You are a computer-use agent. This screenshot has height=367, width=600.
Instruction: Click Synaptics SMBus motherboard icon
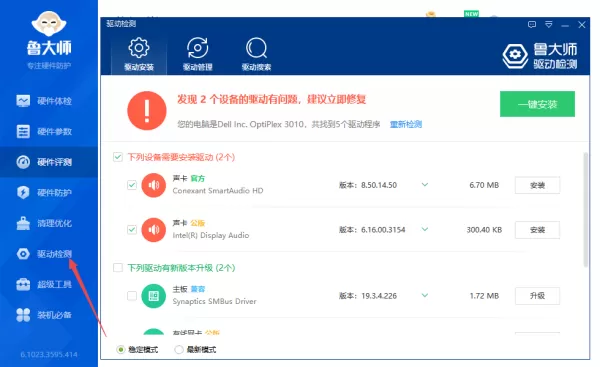(x=153, y=296)
